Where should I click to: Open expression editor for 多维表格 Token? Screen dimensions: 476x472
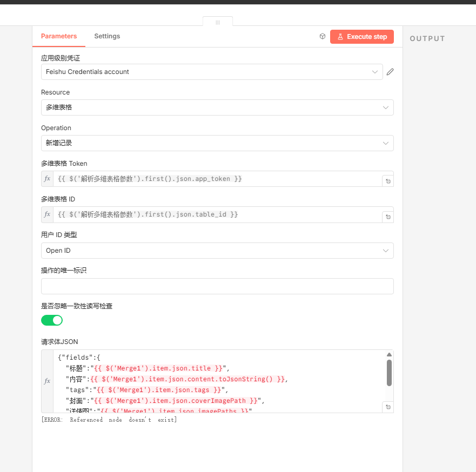[388, 181]
